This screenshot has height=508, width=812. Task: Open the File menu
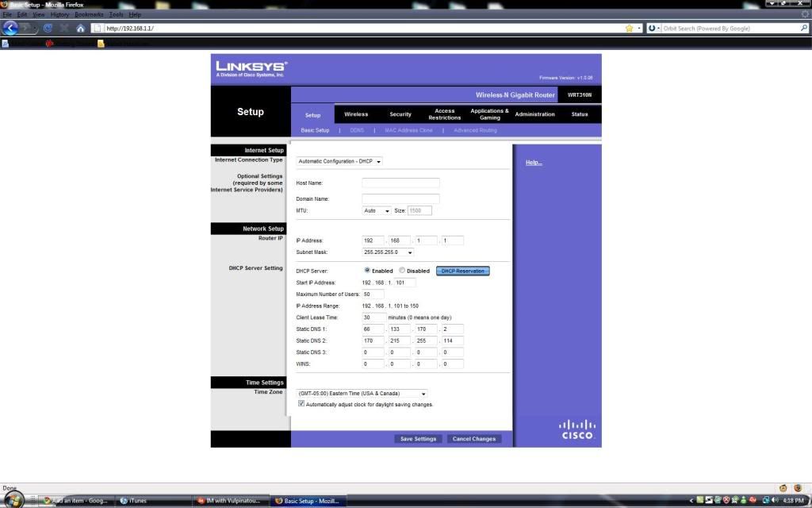[7, 14]
